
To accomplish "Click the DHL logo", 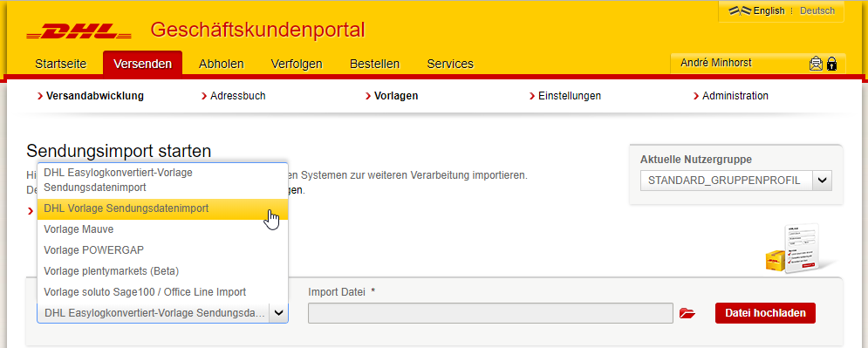I will click(x=79, y=31).
